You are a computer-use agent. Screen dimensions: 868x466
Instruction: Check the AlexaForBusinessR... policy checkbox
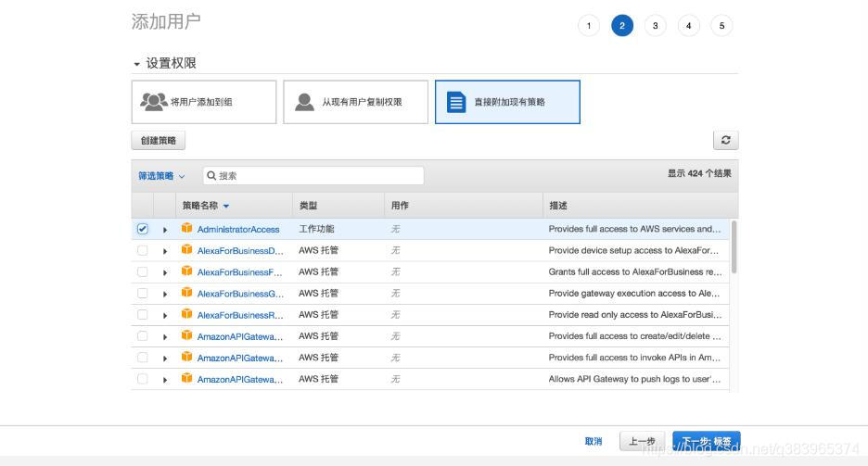[143, 315]
